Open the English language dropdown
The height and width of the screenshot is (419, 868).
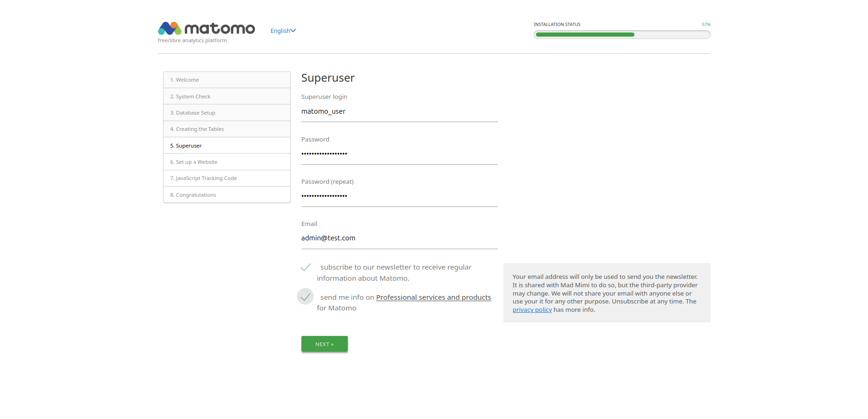[x=283, y=31]
